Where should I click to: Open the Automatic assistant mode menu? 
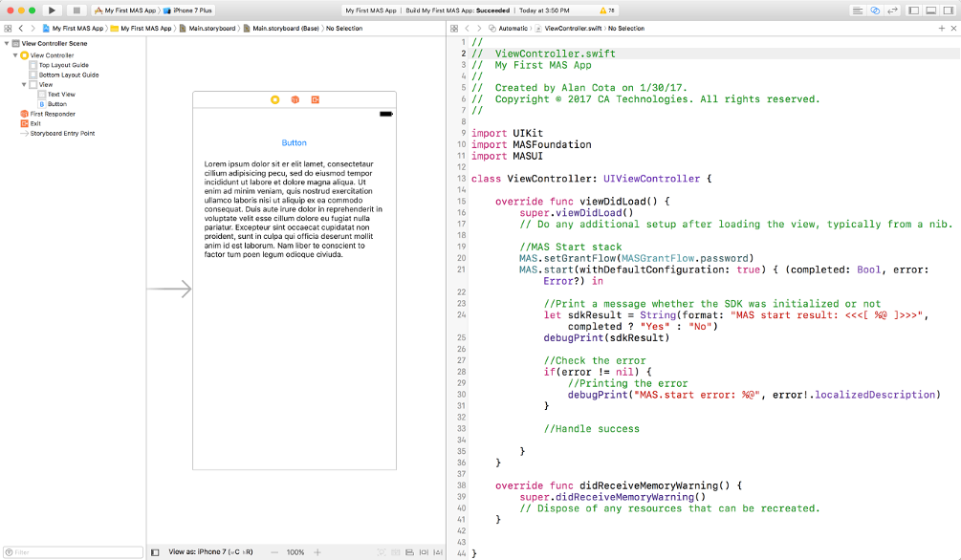coord(508,28)
